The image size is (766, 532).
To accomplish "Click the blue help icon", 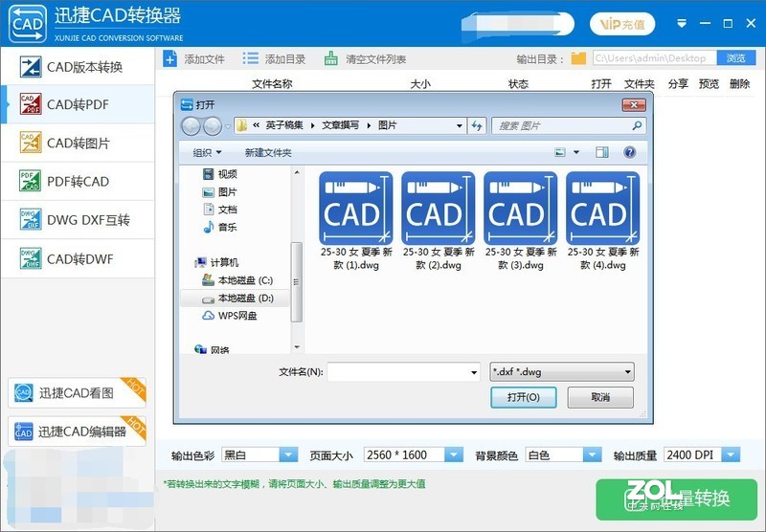I will [x=630, y=153].
